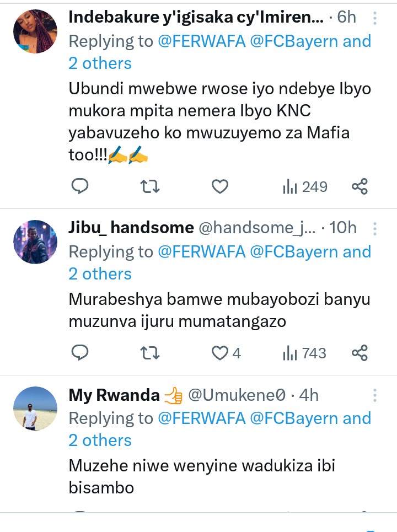The image size is (397, 532).
Task: Open more options for My Rwanda tweet
Action: click(x=375, y=395)
